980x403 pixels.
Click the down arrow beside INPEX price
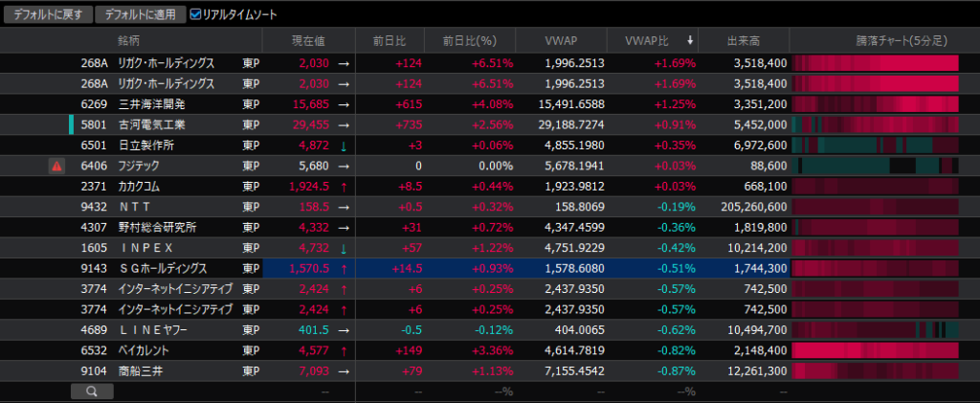344,249
